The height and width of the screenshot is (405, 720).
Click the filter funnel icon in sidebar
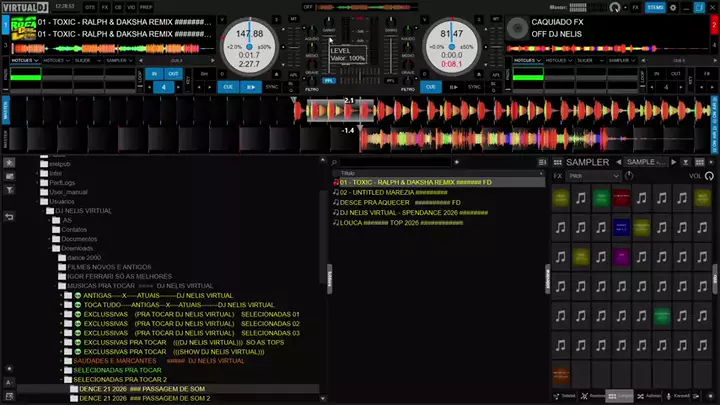coord(9,190)
